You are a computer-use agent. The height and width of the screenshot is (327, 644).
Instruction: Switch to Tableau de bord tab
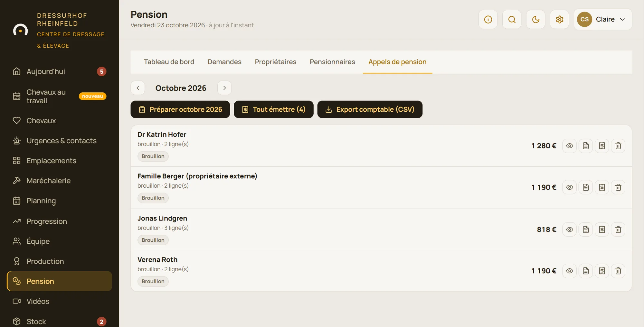point(169,62)
